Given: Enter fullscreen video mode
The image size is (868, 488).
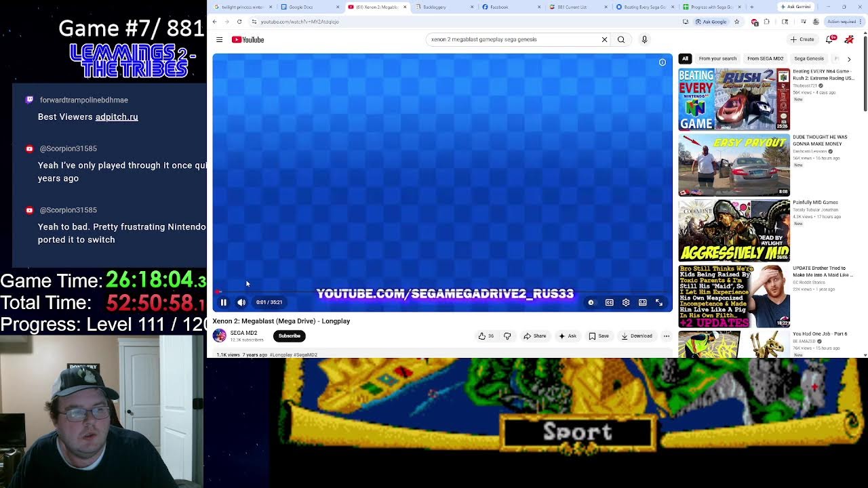Looking at the screenshot, I should click(659, 302).
